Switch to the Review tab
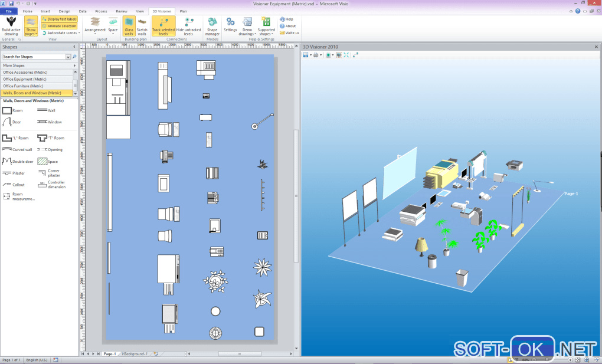The width and height of the screenshot is (602, 364). [122, 11]
